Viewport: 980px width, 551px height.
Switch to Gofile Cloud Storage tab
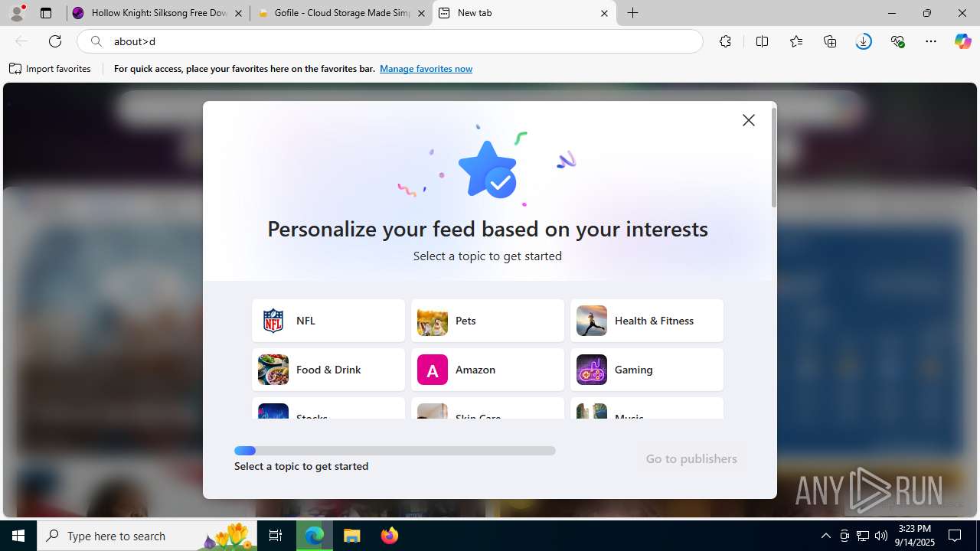click(341, 13)
